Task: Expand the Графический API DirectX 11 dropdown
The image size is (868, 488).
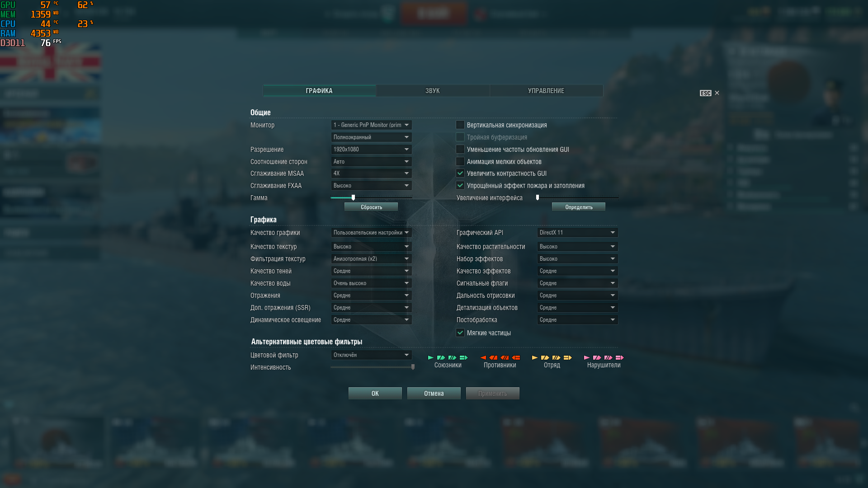Action: coord(577,232)
